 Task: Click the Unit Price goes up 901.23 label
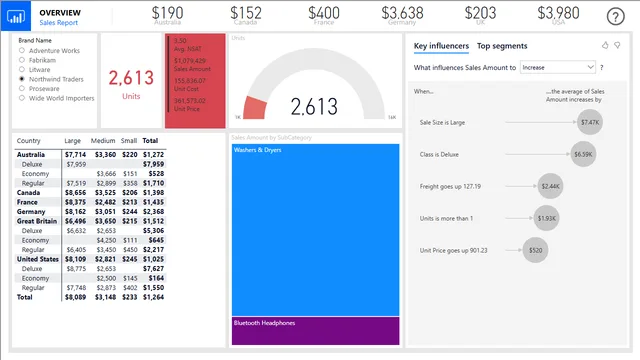tap(453, 251)
